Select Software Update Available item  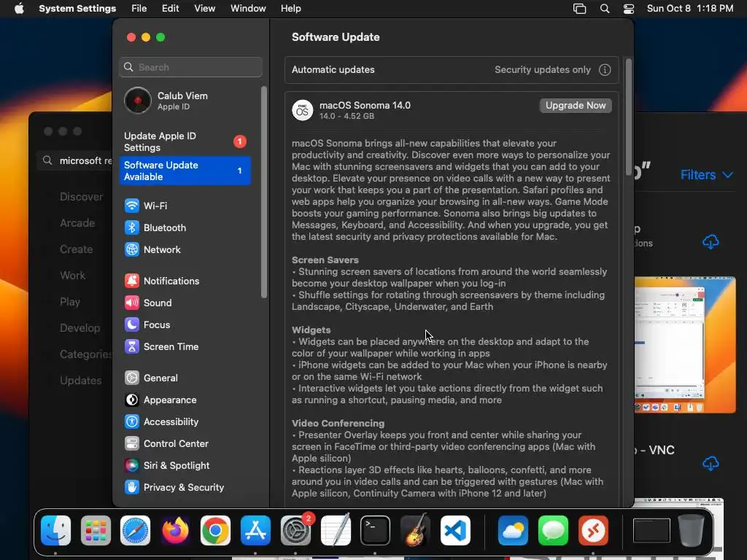pos(185,171)
